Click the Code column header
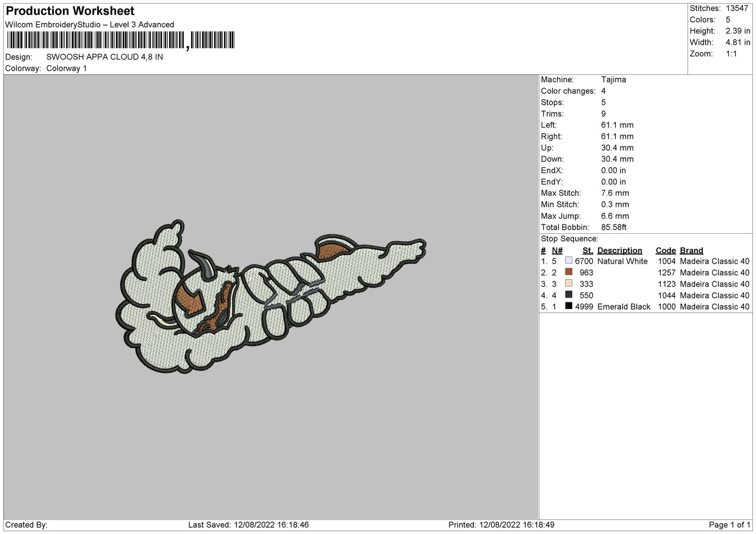Image resolution: width=756 pixels, height=534 pixels. pos(665,251)
